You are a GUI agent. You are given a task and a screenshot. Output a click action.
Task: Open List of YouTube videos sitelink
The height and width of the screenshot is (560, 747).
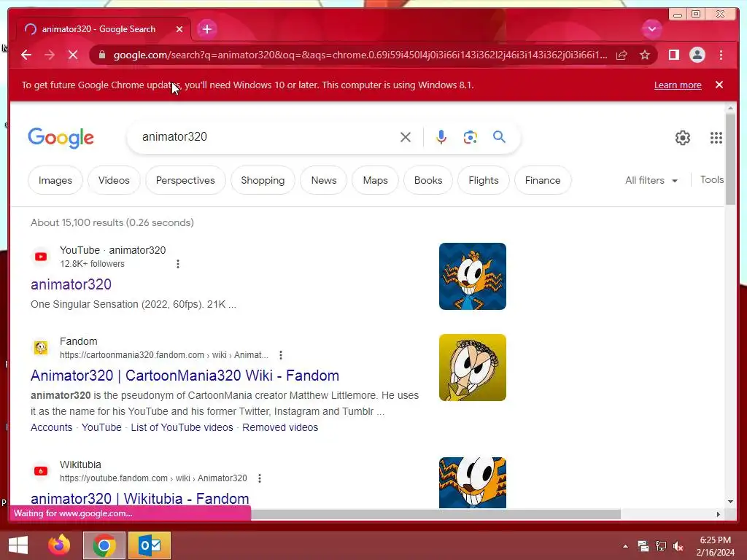[x=182, y=427]
